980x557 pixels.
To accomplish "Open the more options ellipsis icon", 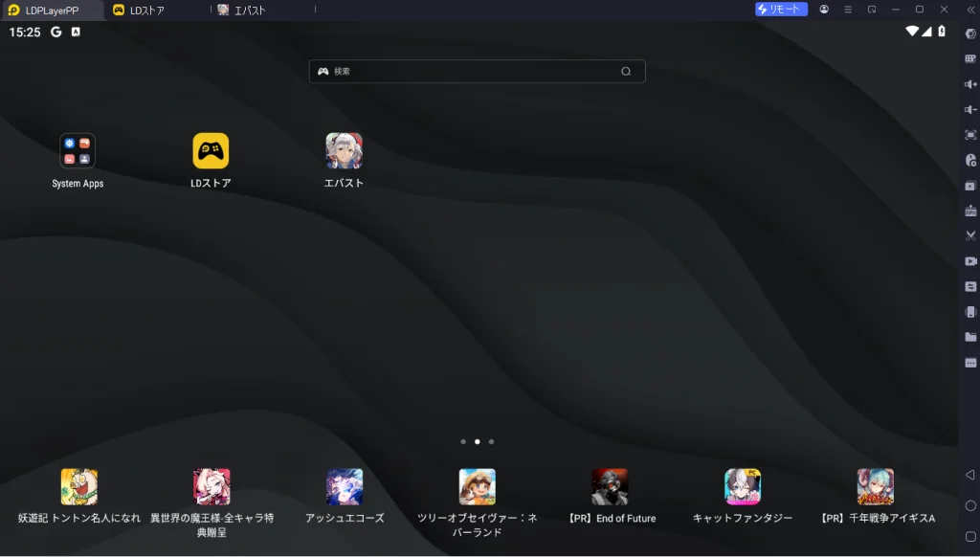I will pyautogui.click(x=970, y=363).
